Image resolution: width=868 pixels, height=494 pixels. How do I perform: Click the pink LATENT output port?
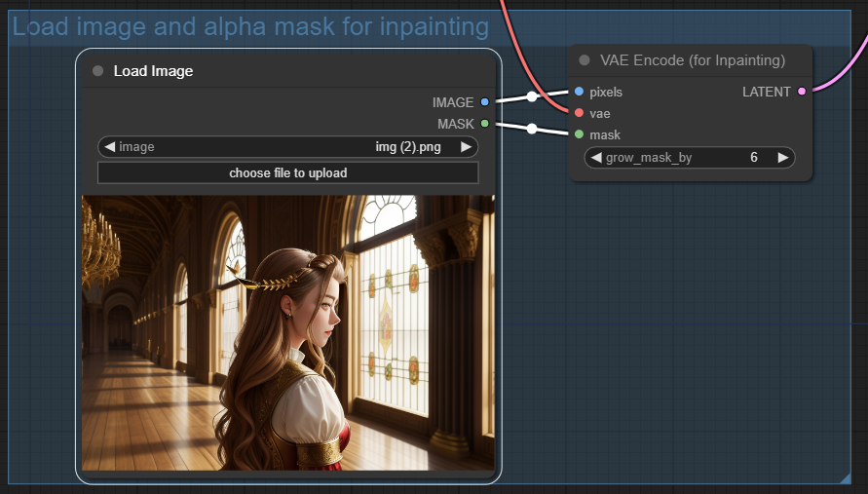pyautogui.click(x=802, y=92)
